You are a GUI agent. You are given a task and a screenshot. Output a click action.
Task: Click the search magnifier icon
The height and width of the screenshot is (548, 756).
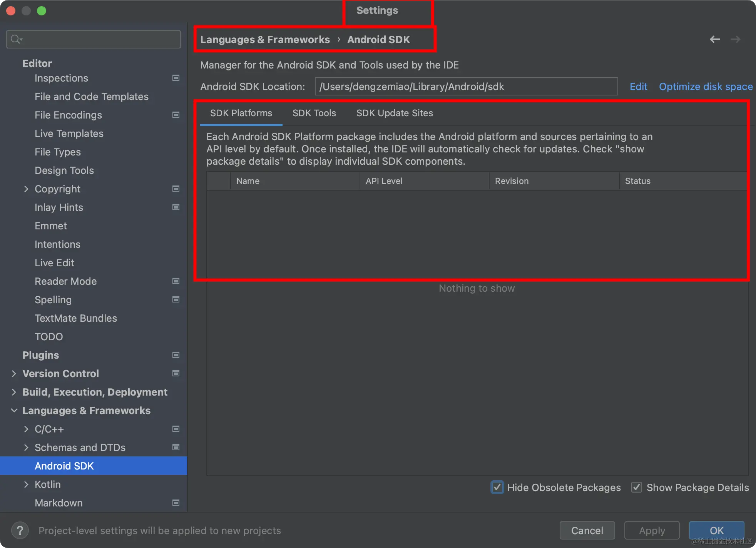[x=16, y=39]
